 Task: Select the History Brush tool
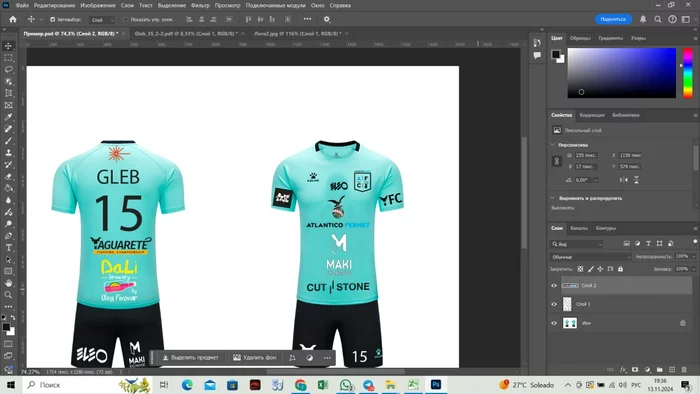pyautogui.click(x=8, y=165)
